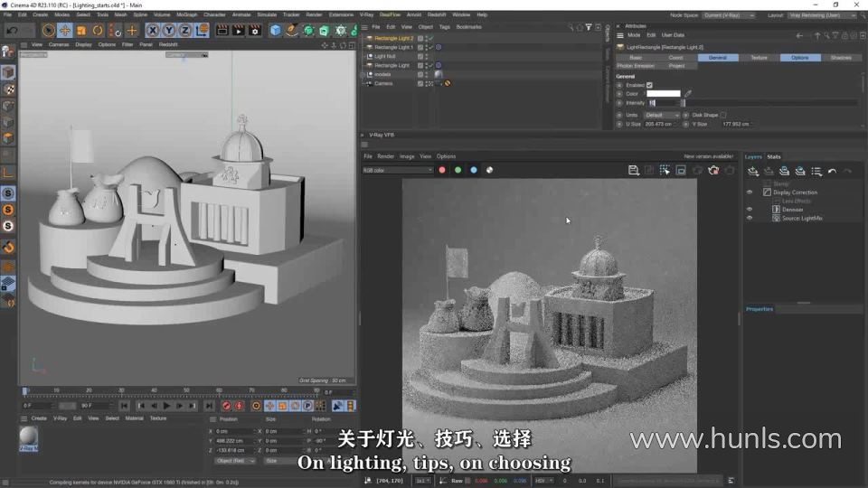Image resolution: width=868 pixels, height=488 pixels.
Task: Save current channel image in VFB
Action: (634, 171)
